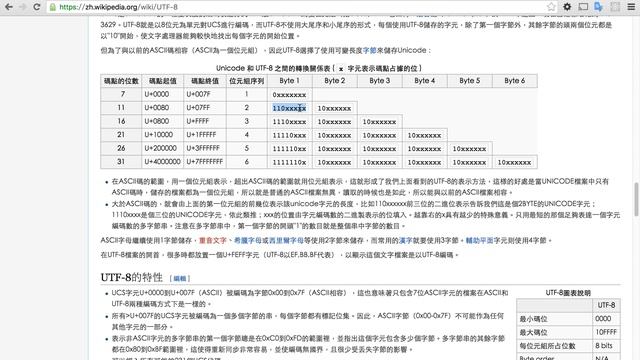The height and width of the screenshot is (360, 640).
Task: Open the blue translate extension
Action: pyautogui.click(x=598, y=7)
